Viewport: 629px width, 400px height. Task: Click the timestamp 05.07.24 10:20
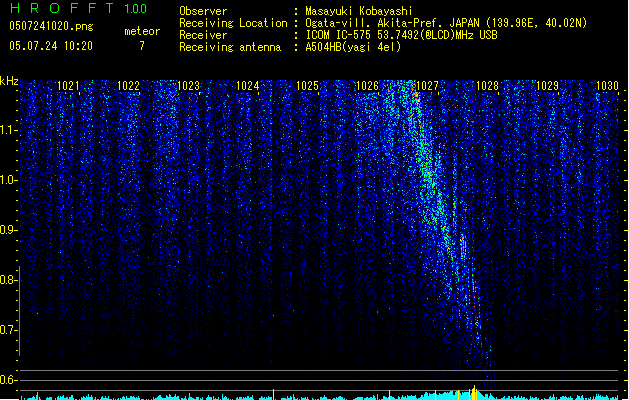tap(51, 46)
